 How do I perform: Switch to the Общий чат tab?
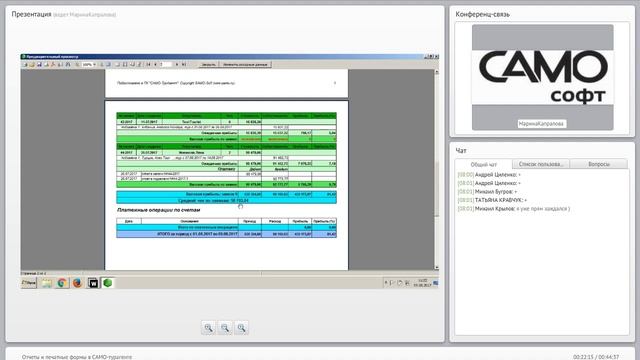(x=484, y=164)
